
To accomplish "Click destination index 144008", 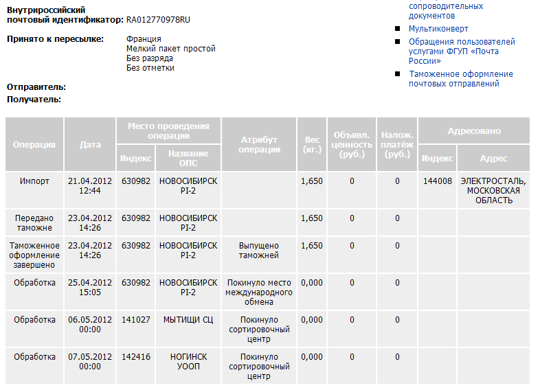I will point(438,181).
